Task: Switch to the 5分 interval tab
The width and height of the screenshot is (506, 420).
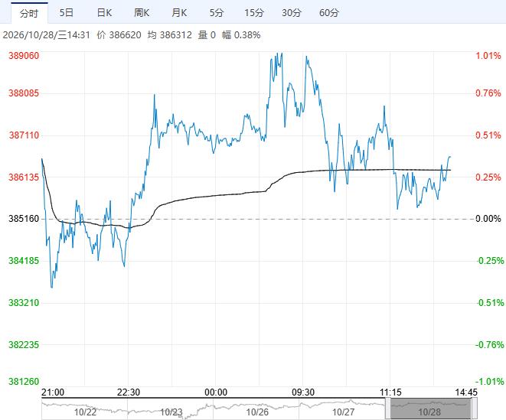Action: point(217,13)
